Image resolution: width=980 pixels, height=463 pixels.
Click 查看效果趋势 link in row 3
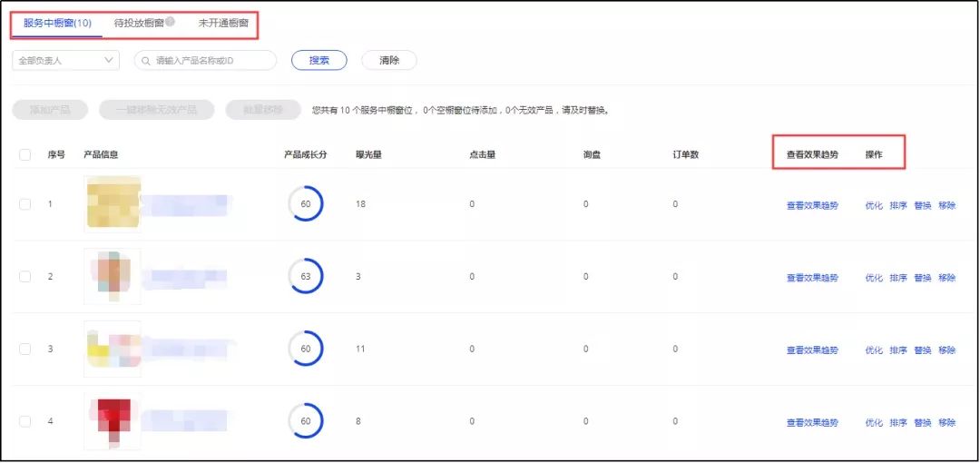tap(812, 350)
